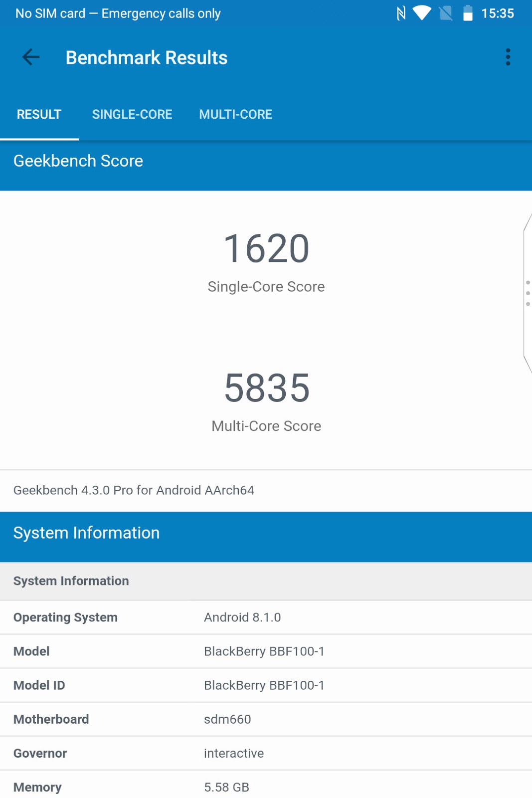Tap the Motherboard row label
This screenshot has width=532, height=798.
[51, 719]
